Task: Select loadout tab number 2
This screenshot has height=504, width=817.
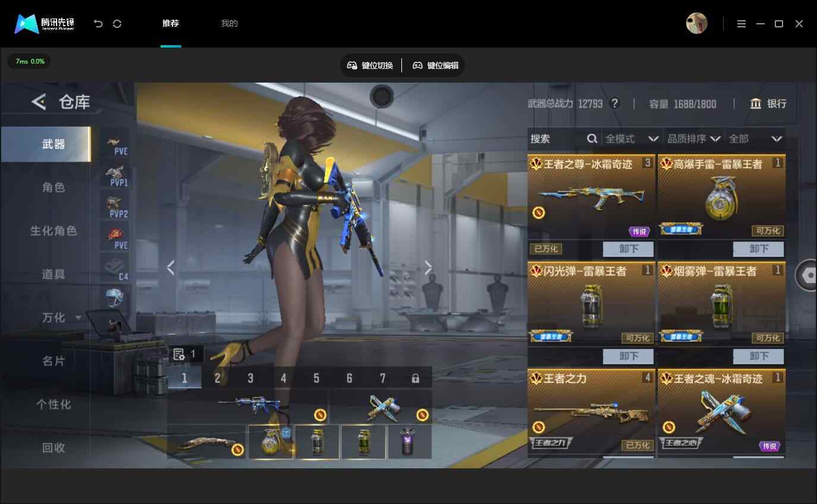Action: [x=218, y=378]
